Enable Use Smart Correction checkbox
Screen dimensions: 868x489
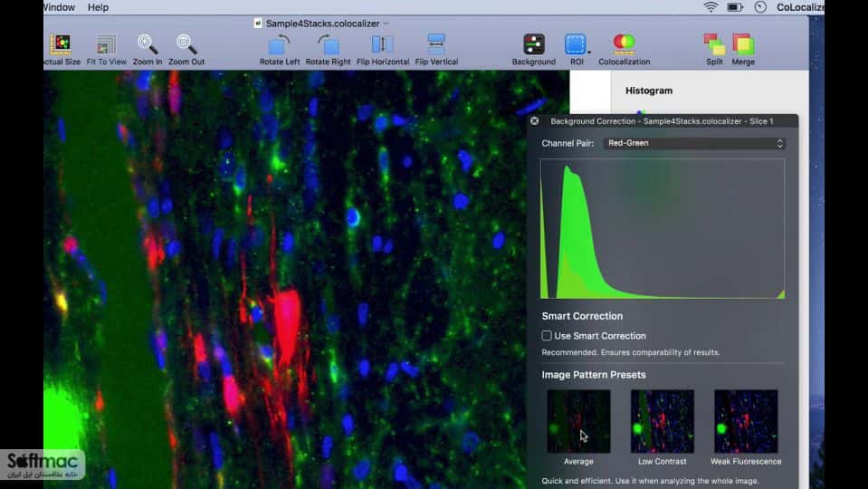547,336
